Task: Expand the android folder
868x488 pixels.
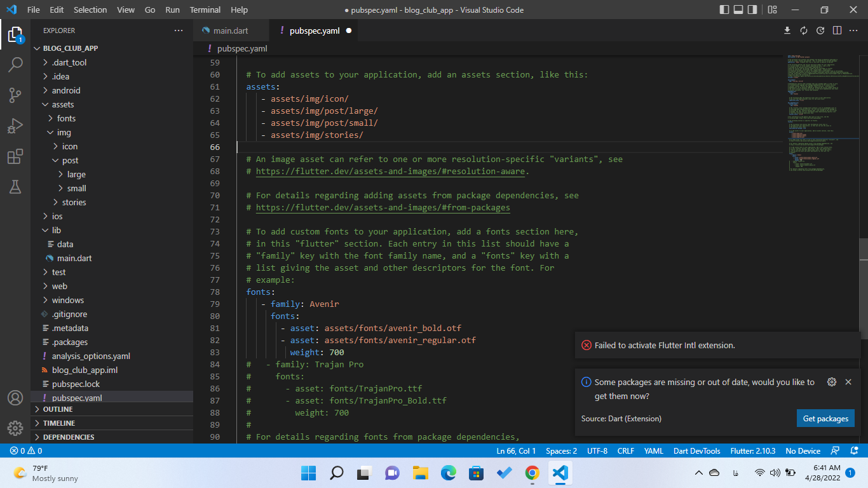Action: click(x=112, y=90)
